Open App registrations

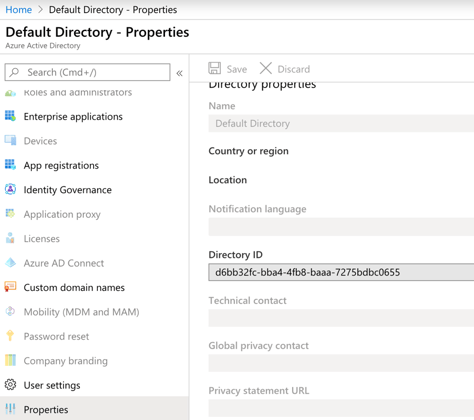61,165
